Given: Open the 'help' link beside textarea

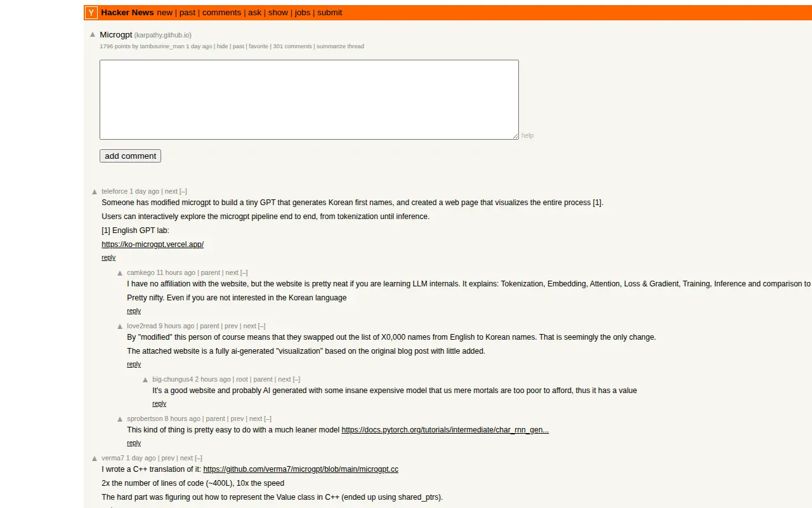Looking at the screenshot, I should point(527,135).
